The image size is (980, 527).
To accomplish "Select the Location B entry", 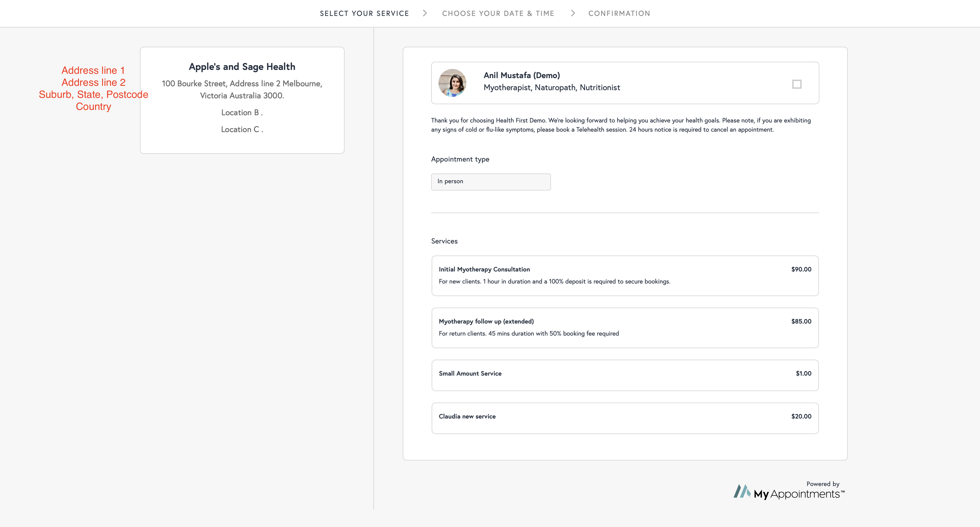I will [x=242, y=113].
